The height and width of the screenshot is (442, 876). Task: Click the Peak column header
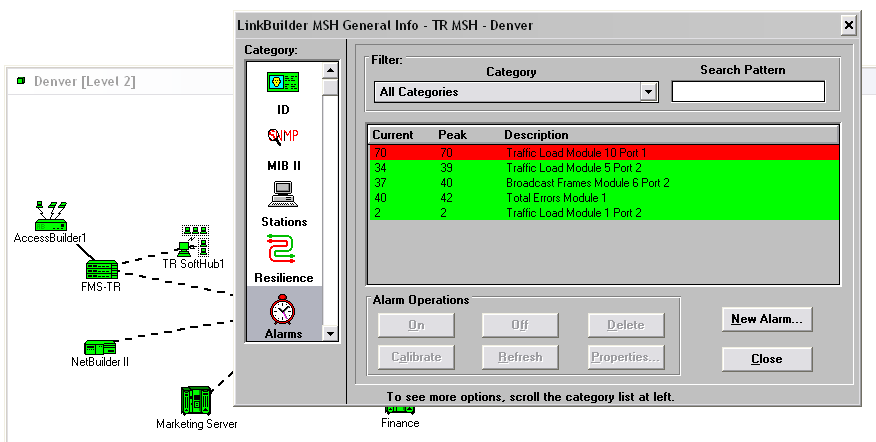click(453, 135)
